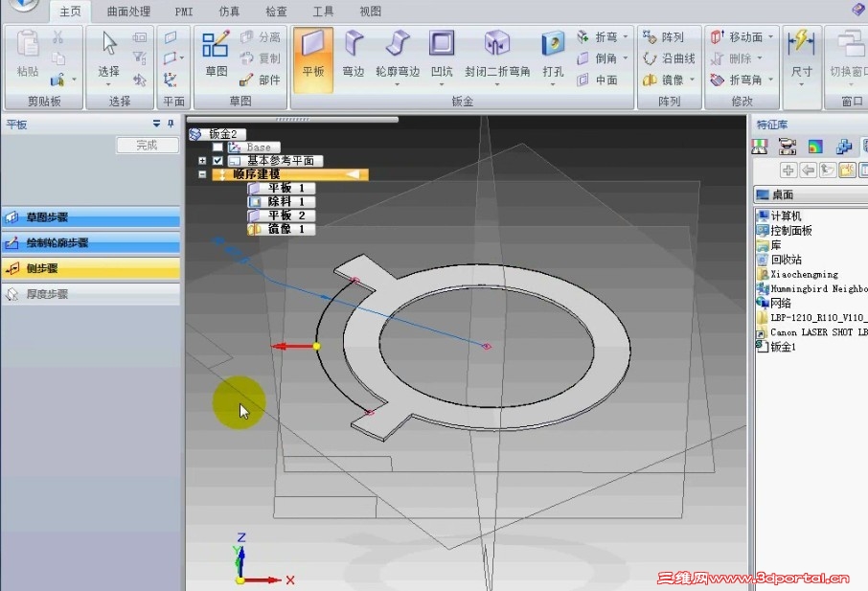Toggle the Base checkbox in the tree
868x591 pixels.
point(217,148)
